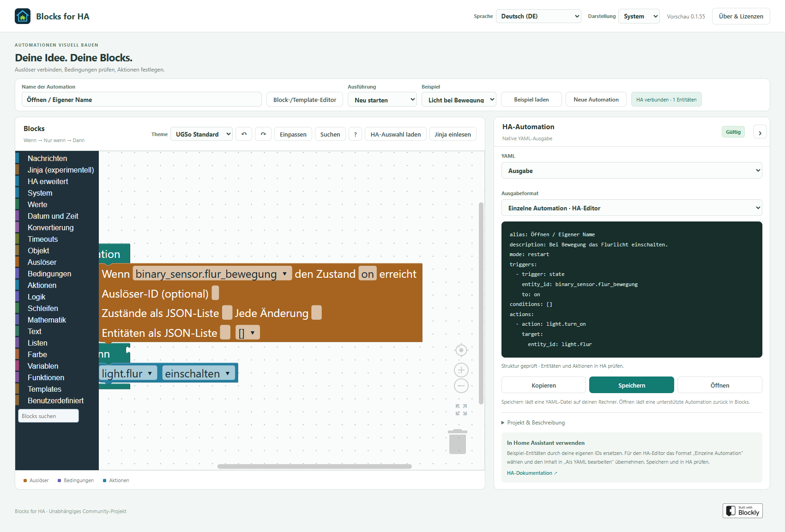The height and width of the screenshot is (532, 785).
Task: Select the Templates toolbox category
Action: pyautogui.click(x=44, y=389)
